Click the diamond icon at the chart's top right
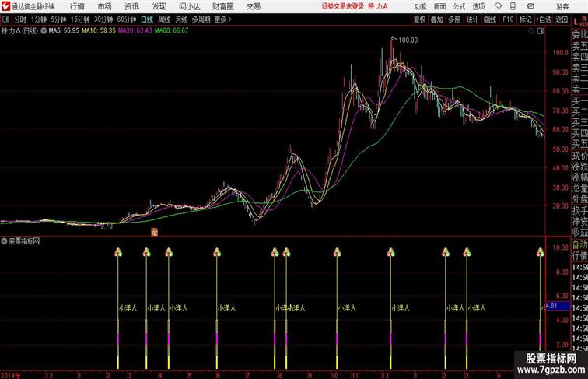This screenshot has height=379, width=588. [531, 31]
